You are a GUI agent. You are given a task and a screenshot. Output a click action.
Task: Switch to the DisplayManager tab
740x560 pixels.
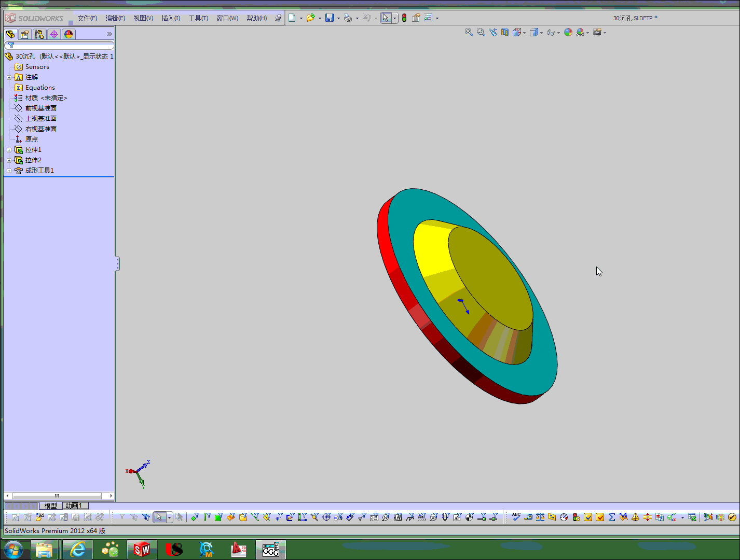point(68,34)
